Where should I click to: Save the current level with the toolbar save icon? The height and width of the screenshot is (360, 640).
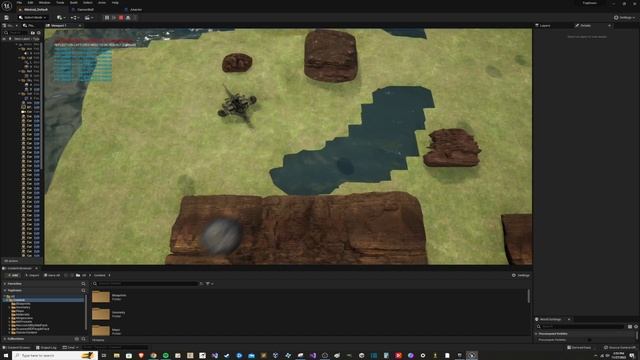pos(7,18)
